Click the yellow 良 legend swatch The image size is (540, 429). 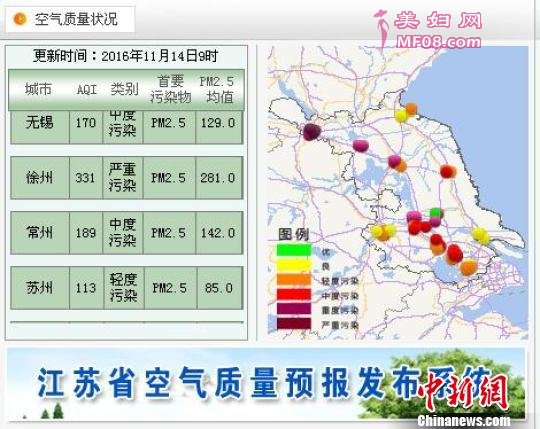coord(294,265)
